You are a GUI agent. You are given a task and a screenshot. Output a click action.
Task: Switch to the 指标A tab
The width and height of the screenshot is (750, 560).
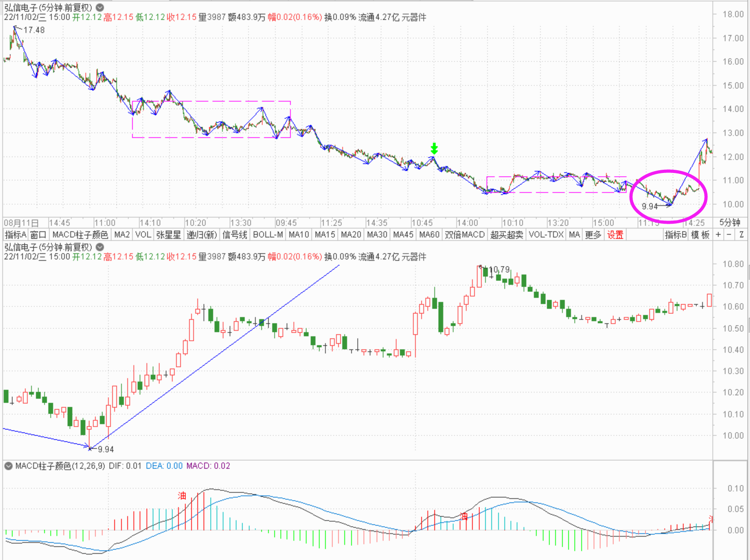click(15, 235)
